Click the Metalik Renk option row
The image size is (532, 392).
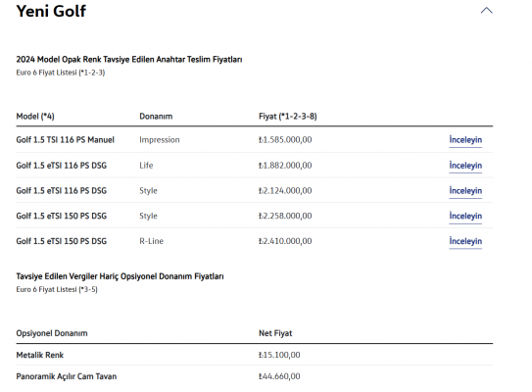click(255, 355)
